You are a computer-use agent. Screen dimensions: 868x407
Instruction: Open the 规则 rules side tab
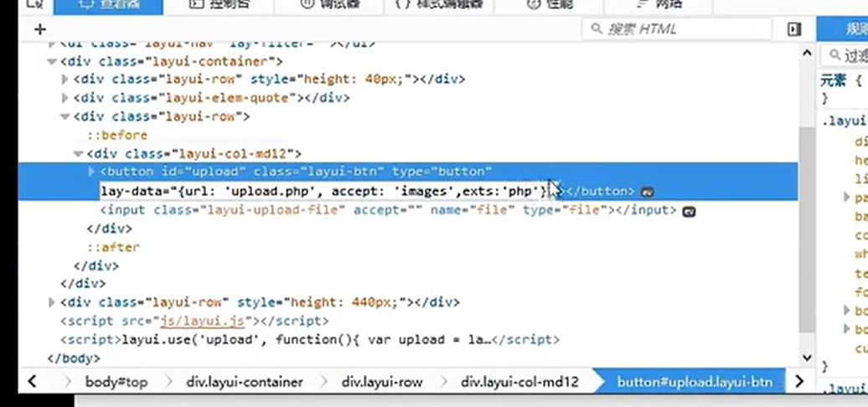pyautogui.click(x=843, y=29)
